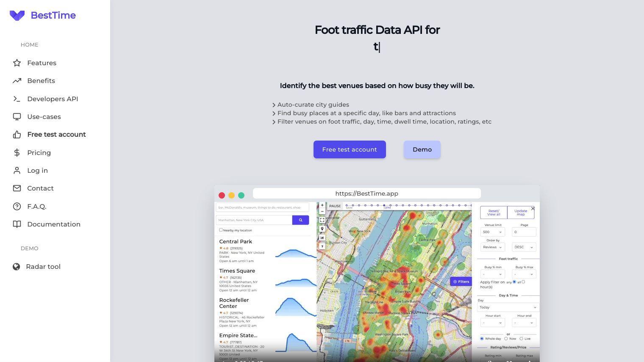Click the chart icon on the map toolbar
The image size is (644, 362).
click(322, 238)
